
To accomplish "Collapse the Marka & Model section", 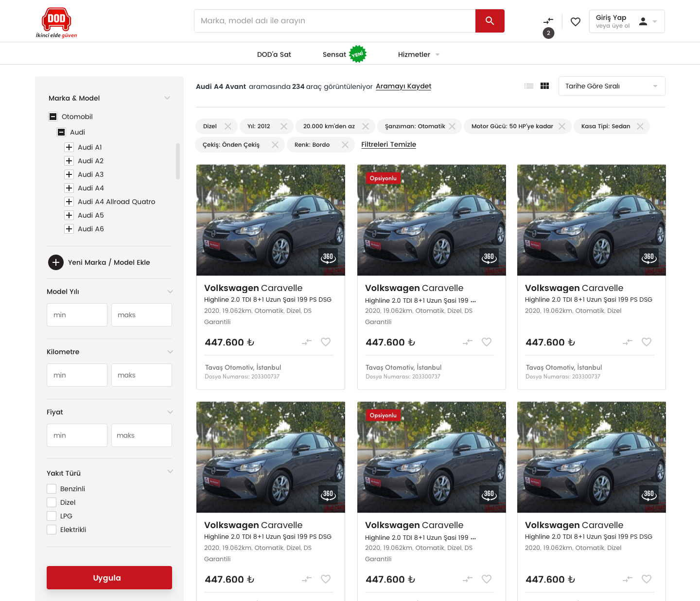I will pyautogui.click(x=167, y=98).
